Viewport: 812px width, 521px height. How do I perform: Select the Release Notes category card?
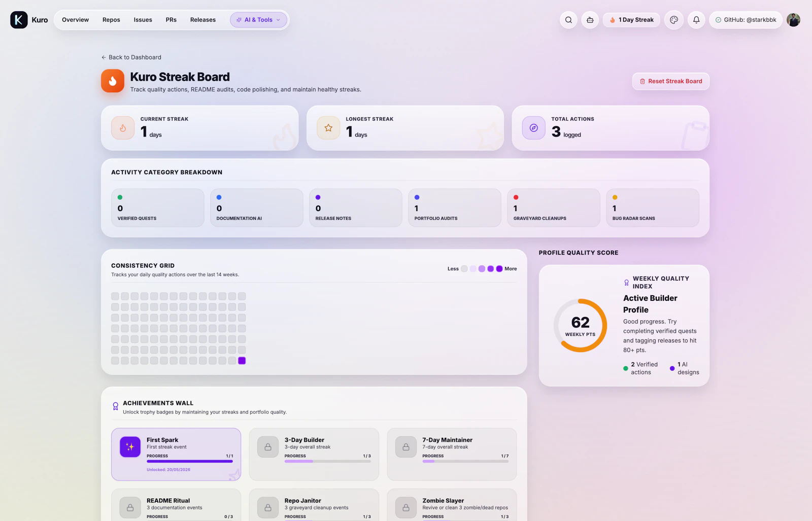click(356, 208)
